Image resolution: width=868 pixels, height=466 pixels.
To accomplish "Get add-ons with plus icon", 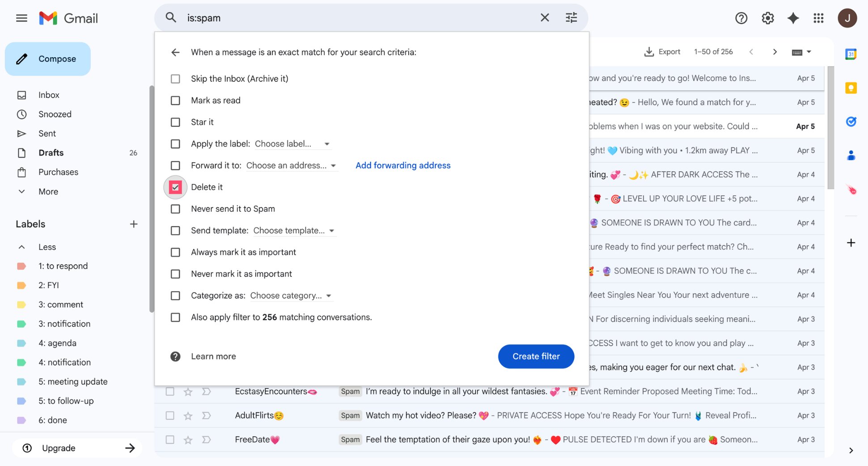I will pyautogui.click(x=851, y=243).
